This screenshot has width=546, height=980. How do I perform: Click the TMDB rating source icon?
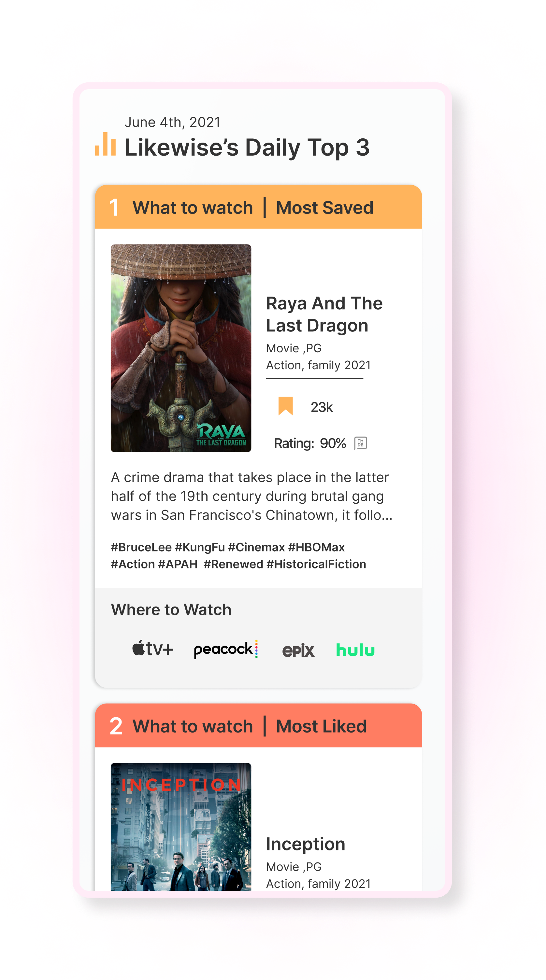(x=360, y=443)
